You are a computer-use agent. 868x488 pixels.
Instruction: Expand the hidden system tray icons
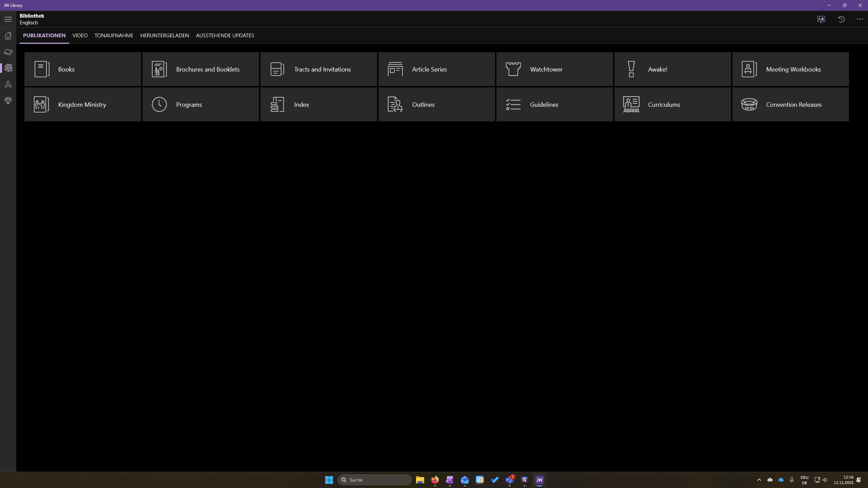pos(759,480)
